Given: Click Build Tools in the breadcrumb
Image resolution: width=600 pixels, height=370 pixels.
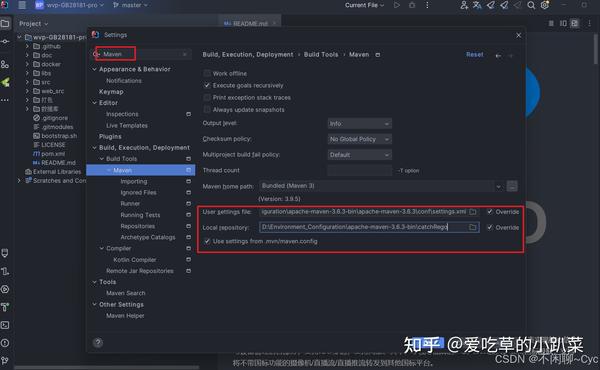Looking at the screenshot, I should [x=321, y=55].
